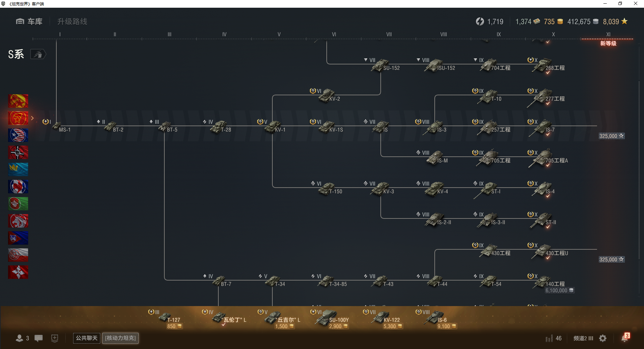Click the gold balance 735
The width and height of the screenshot is (644, 349).
point(553,21)
